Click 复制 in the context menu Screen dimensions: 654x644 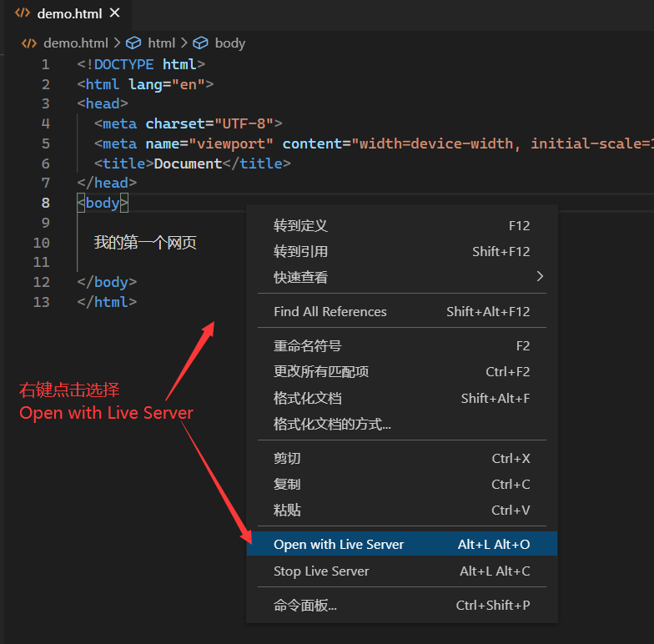coord(287,485)
